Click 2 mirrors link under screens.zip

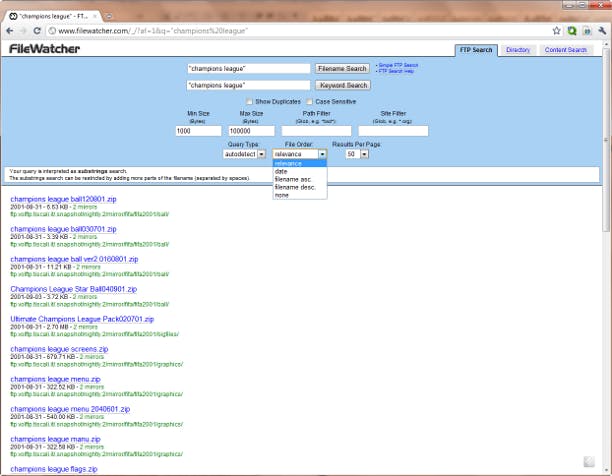tap(91, 357)
